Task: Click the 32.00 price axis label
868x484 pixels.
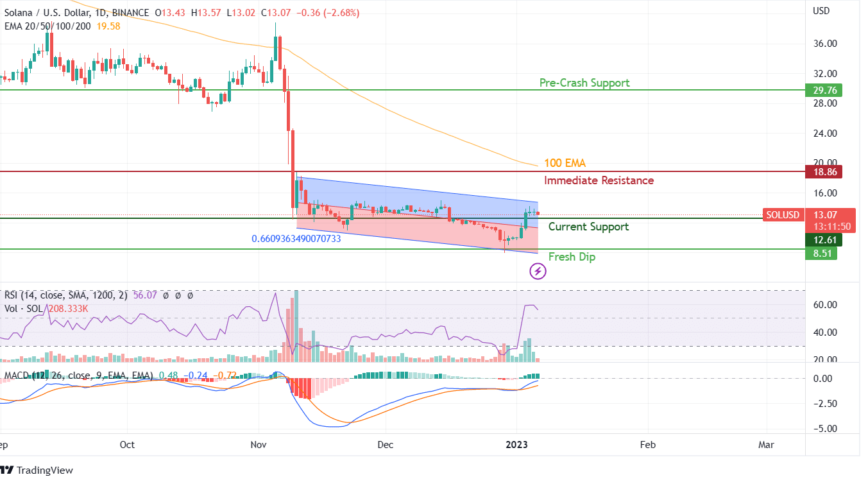Action: [825, 73]
